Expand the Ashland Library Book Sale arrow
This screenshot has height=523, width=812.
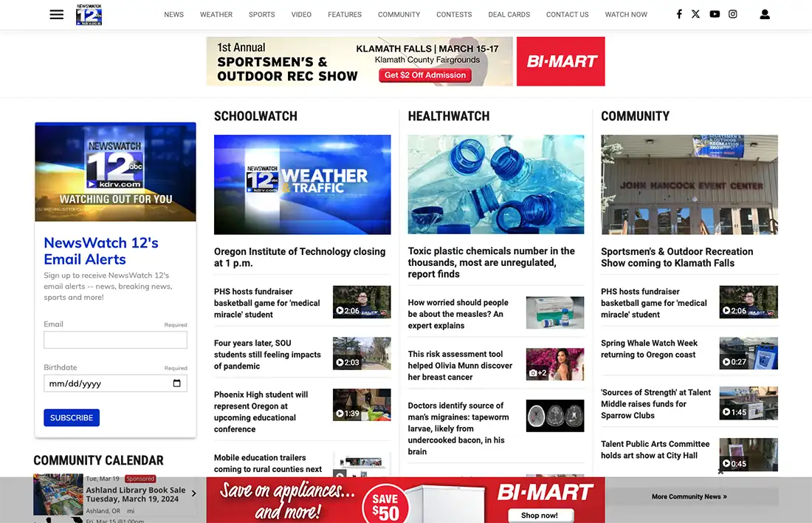coord(193,493)
